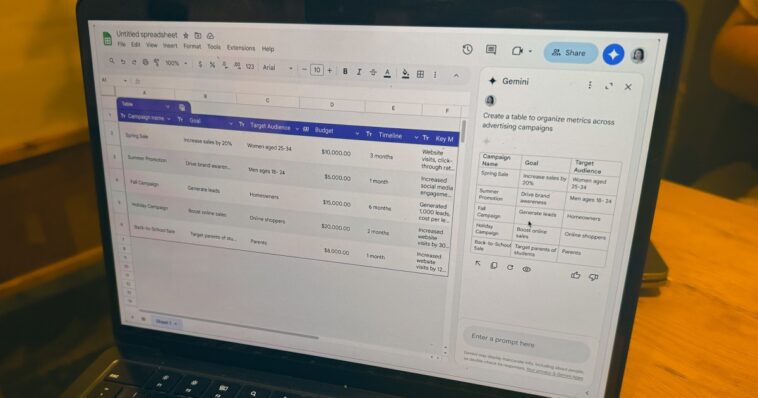Image resolution: width=758 pixels, height=398 pixels.
Task: Open the Google account avatar
Action: pos(639,56)
